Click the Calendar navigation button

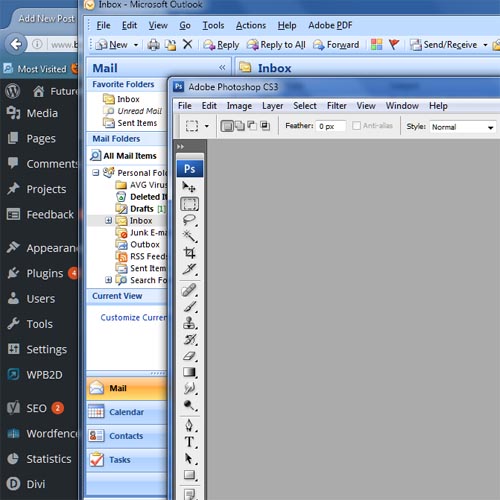click(x=127, y=412)
